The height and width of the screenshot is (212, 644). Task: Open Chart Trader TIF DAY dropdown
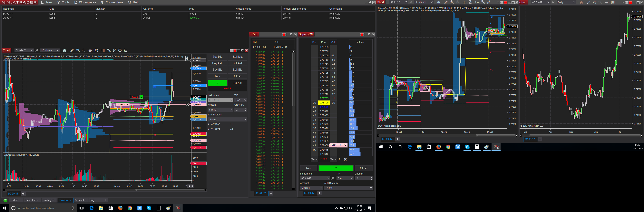(x=241, y=100)
